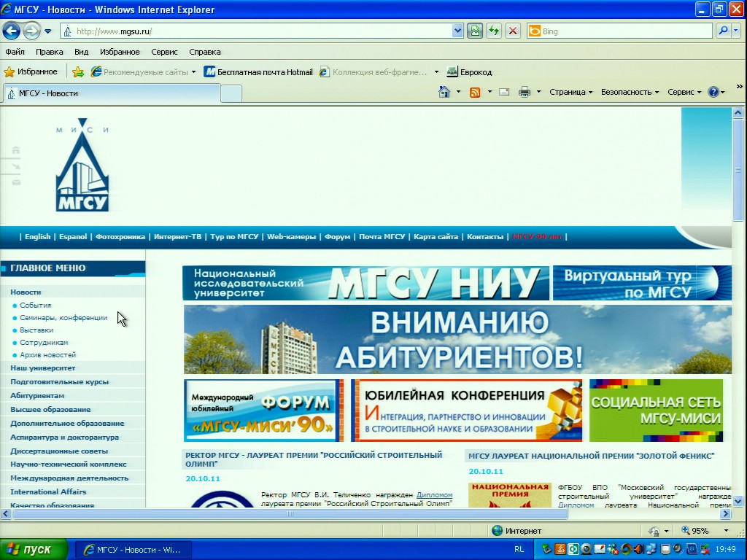Open Диссертационные советы menu item
This screenshot has width=747, height=560.
pos(59,451)
